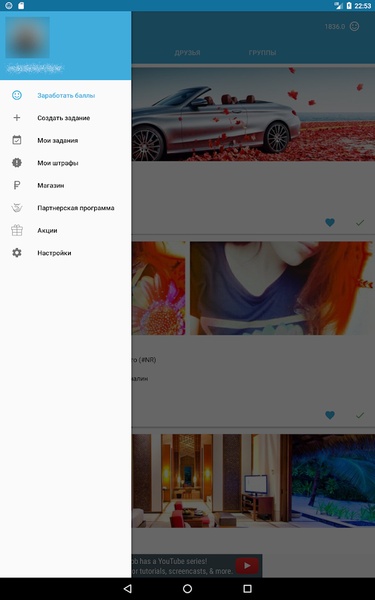Tap the smiley icon next to Заработать баллы
375x600 pixels.
tap(17, 95)
